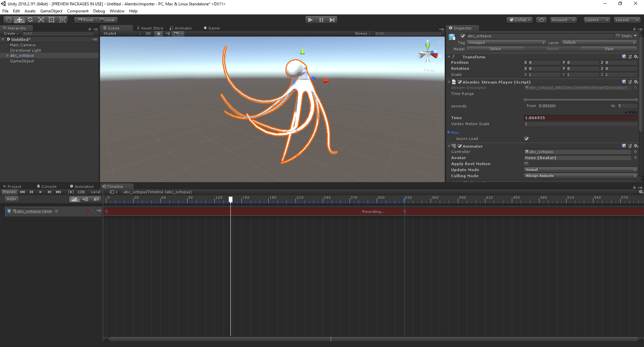This screenshot has height=347, width=644.
Task: Select the Scale tool
Action: pos(41,19)
